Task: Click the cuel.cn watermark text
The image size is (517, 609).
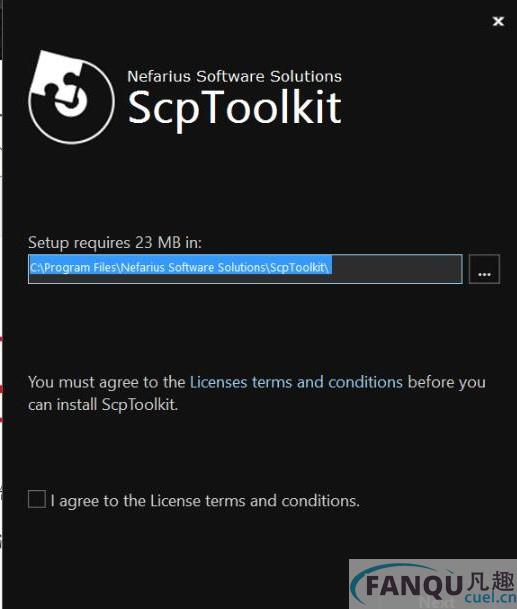Action: tap(490, 597)
